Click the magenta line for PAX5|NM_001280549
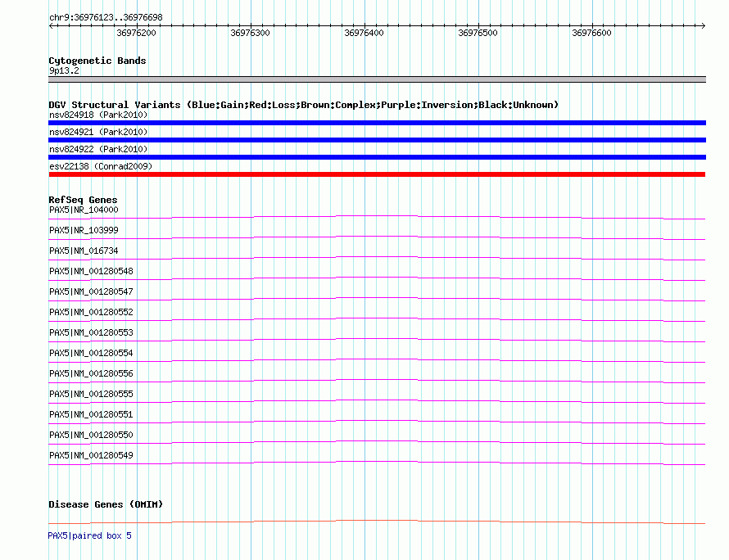 377,462
